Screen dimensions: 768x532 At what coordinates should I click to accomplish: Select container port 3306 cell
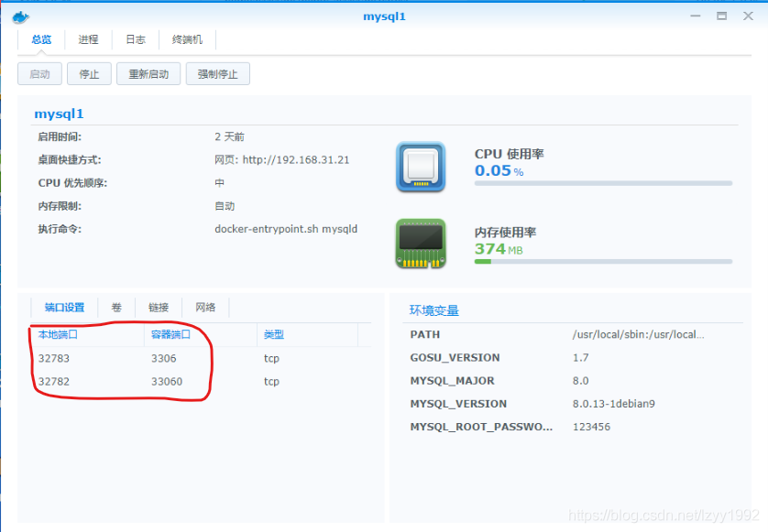point(164,358)
